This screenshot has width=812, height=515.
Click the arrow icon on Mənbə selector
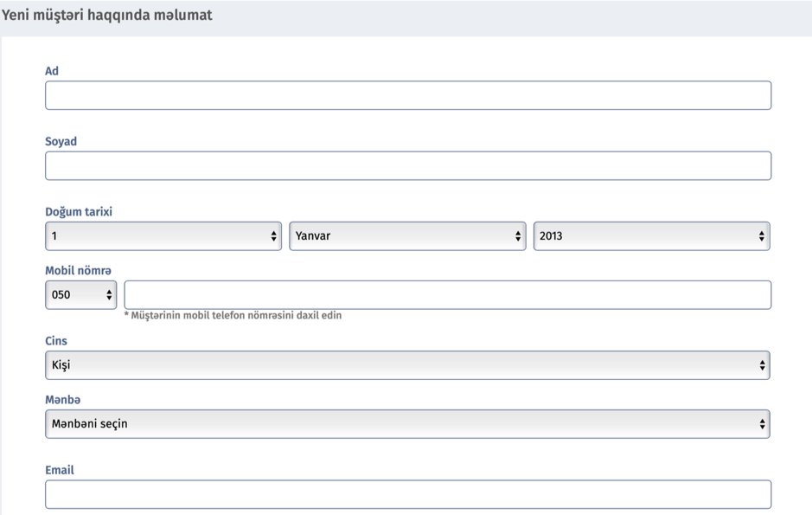tap(762, 424)
